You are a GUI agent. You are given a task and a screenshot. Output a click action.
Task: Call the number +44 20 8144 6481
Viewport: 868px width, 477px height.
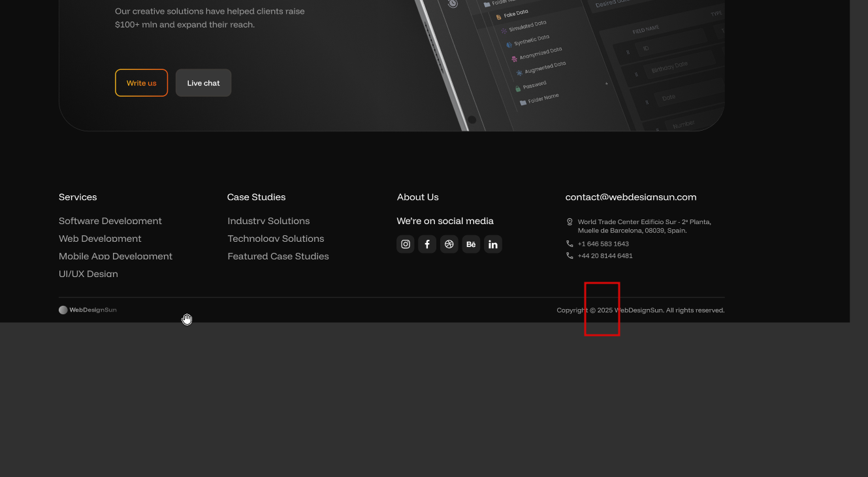coord(605,256)
